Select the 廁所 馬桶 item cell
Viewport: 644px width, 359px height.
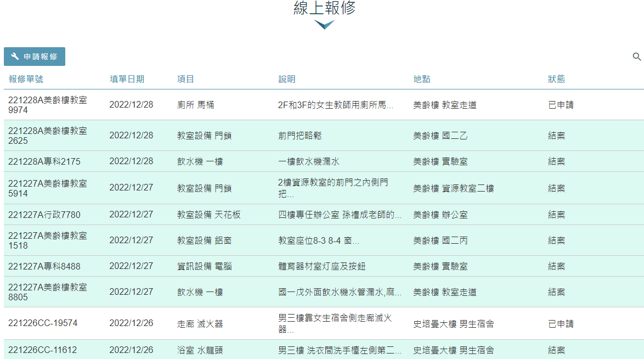point(195,105)
